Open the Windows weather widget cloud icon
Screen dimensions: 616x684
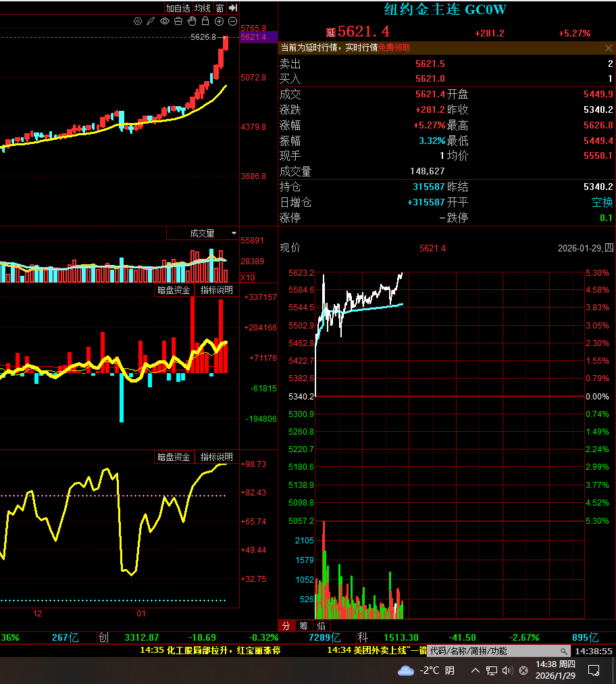tap(406, 670)
